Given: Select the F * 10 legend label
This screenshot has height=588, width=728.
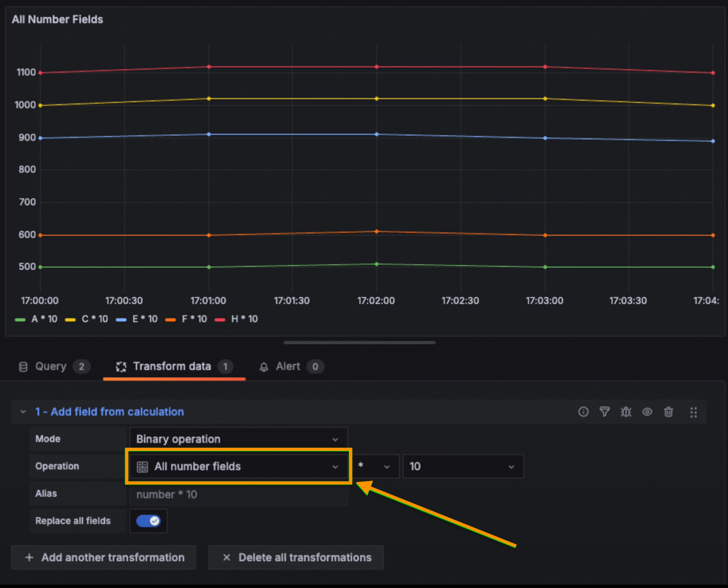Looking at the screenshot, I should (194, 319).
